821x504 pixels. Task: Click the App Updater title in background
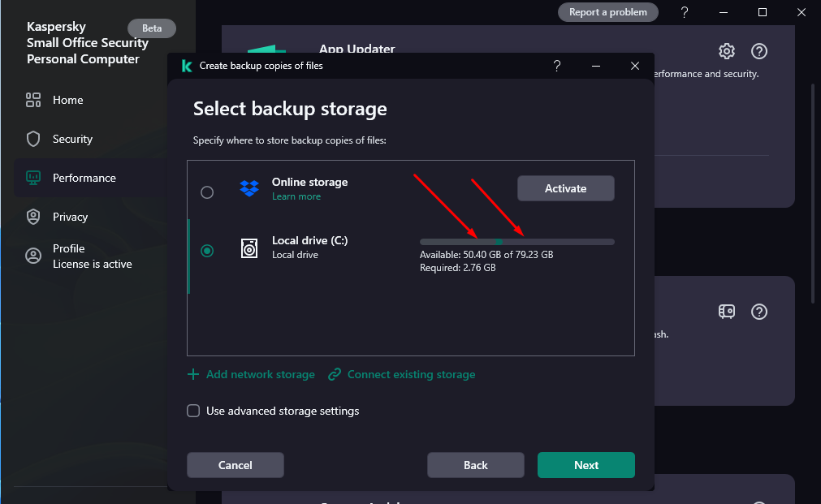357,49
